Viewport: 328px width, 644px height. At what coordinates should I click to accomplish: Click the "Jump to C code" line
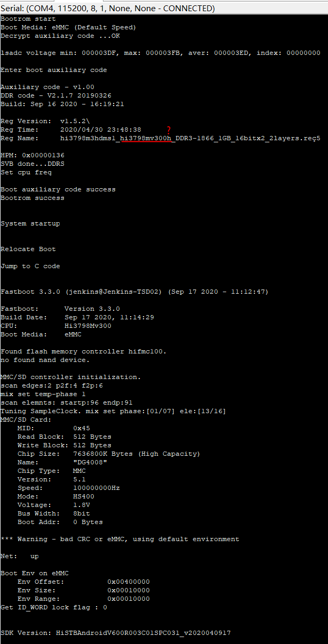(x=30, y=266)
